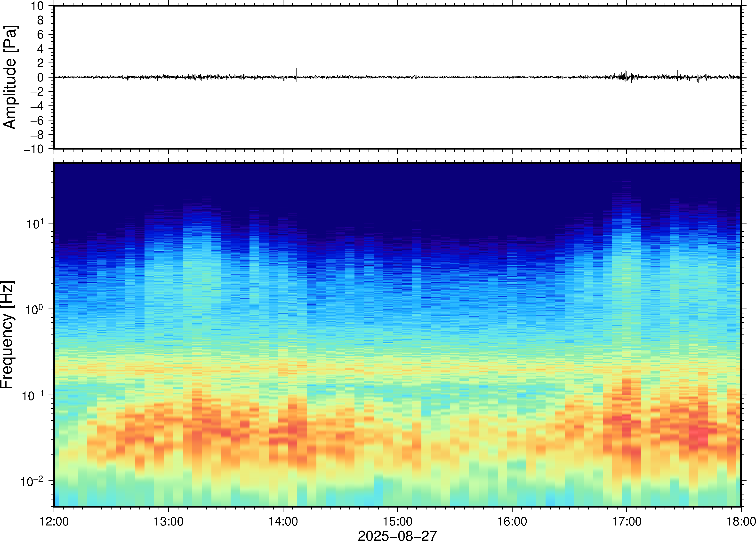Screen dimensions: 756x541
Task: Click the "15:00" time tick label
Action: tap(397, 521)
